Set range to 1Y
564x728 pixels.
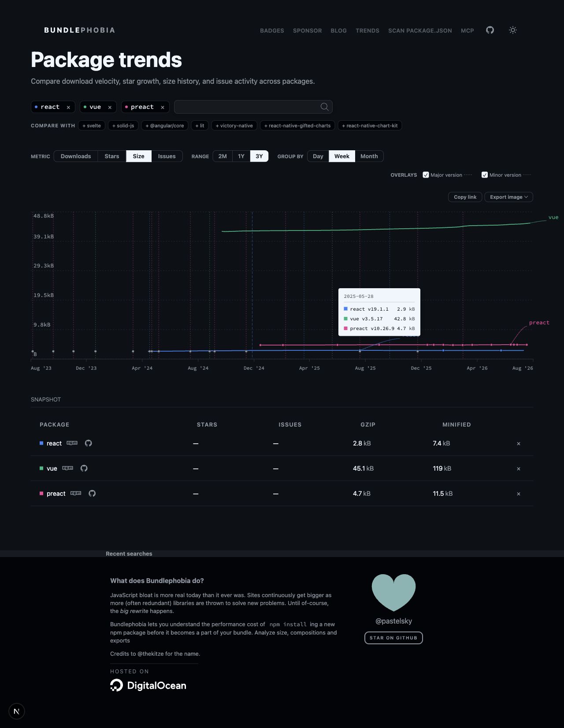tap(241, 156)
